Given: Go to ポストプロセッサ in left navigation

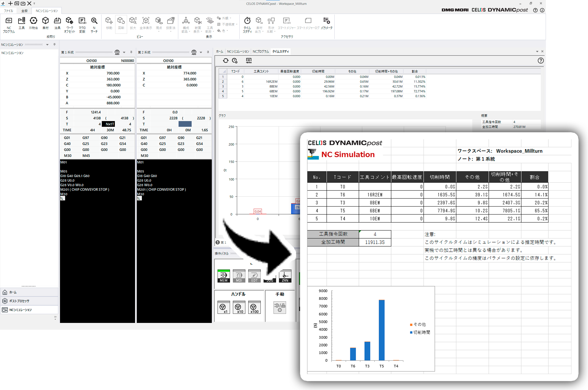Looking at the screenshot, I should tap(29, 301).
